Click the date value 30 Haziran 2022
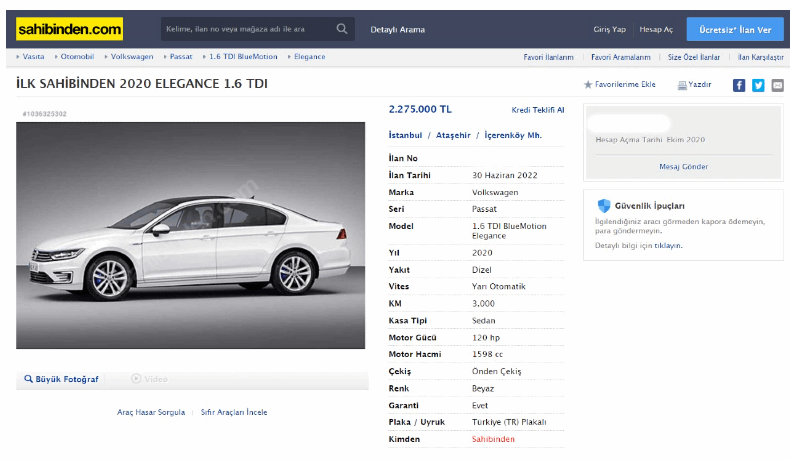Viewport: 790px width, 460px height. point(505,175)
